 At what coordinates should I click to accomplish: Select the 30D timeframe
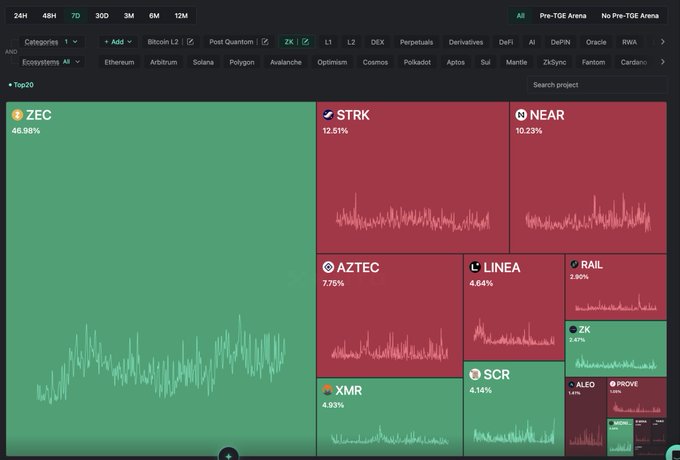coord(102,16)
